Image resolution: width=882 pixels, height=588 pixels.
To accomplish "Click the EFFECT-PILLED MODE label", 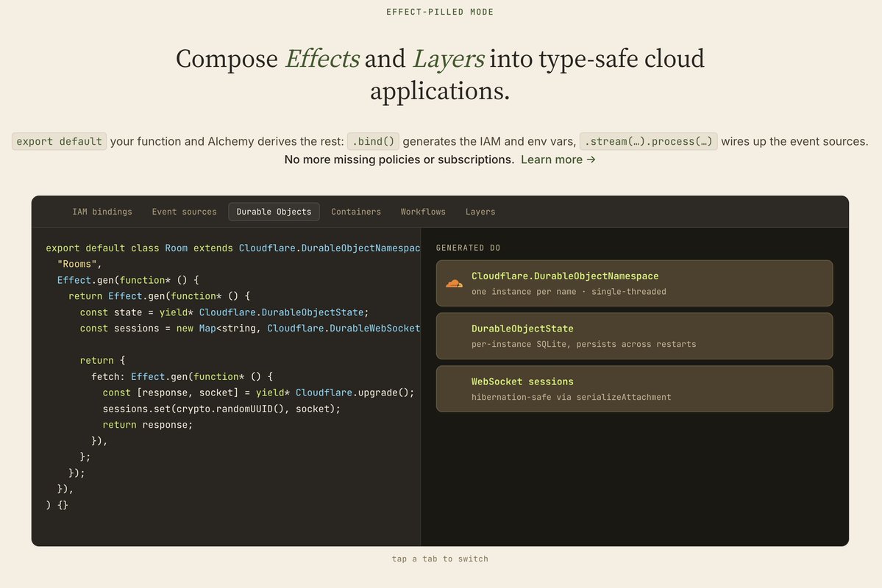I will (440, 12).
